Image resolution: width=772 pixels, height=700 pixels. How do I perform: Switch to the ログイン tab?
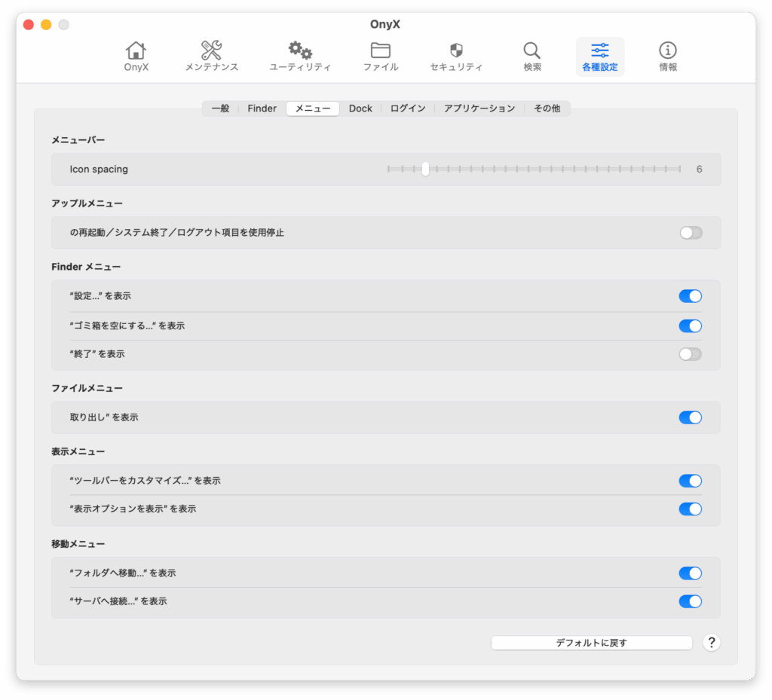pyautogui.click(x=408, y=109)
